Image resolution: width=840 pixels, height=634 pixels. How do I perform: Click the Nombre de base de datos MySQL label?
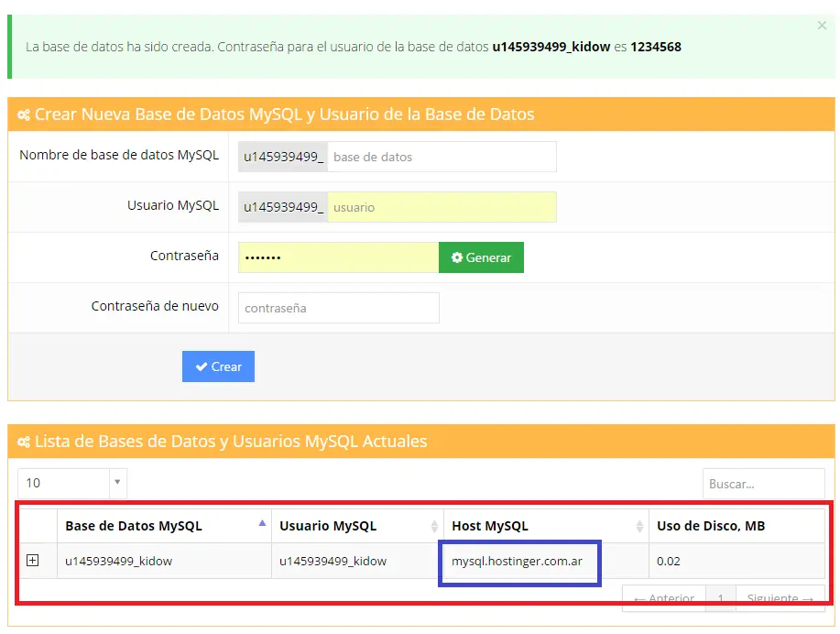point(119,155)
